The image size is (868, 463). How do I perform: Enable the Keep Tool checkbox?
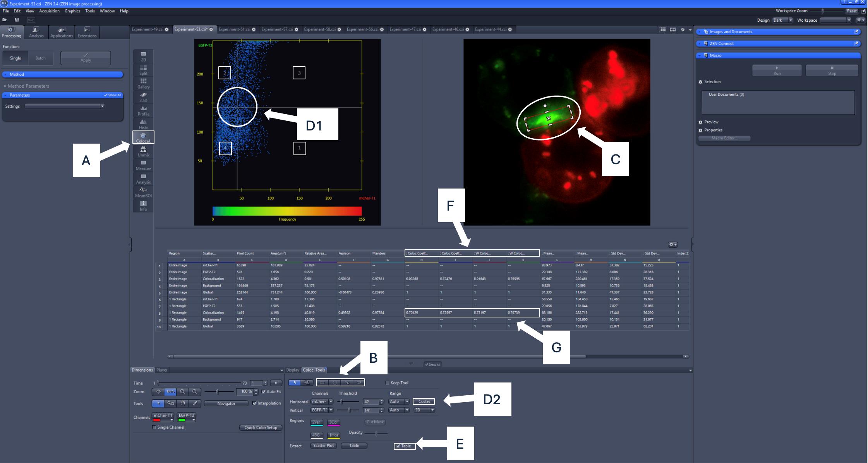pyautogui.click(x=387, y=383)
